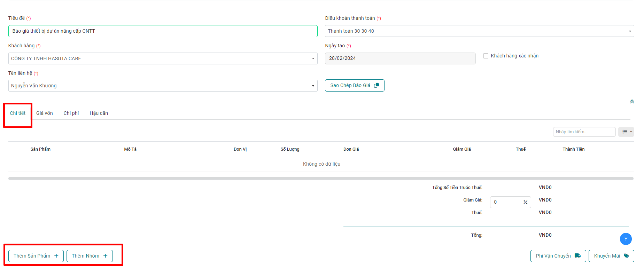This screenshot has height=268, width=644.
Task: Open the column list view options icon
Action: tap(626, 132)
